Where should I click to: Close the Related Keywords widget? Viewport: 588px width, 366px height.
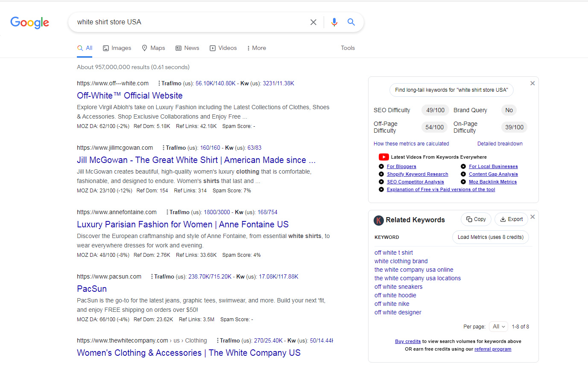(532, 217)
